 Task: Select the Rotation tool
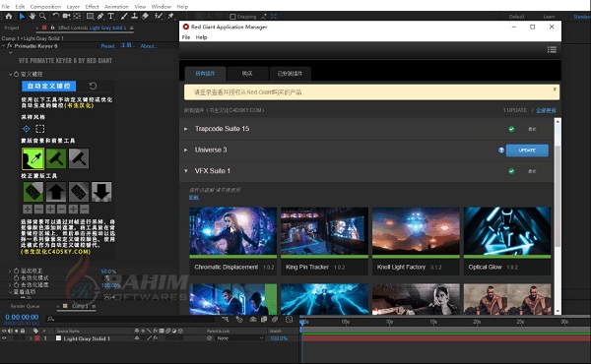(56, 16)
